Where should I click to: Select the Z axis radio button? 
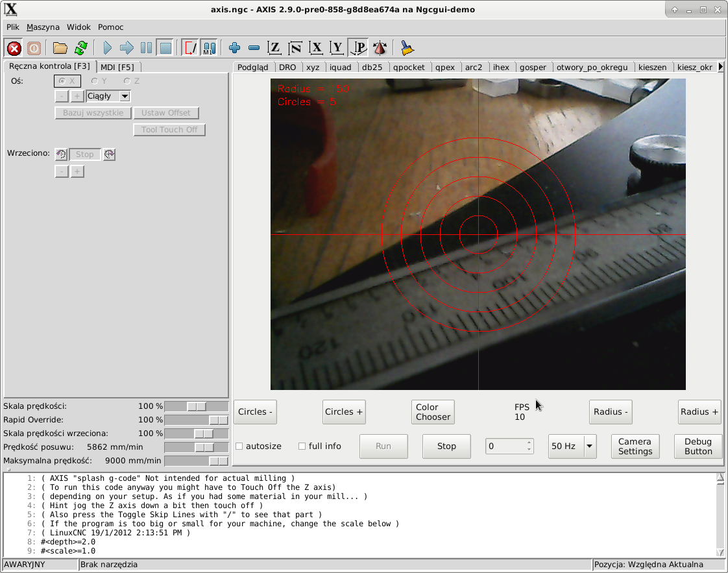[x=132, y=81]
